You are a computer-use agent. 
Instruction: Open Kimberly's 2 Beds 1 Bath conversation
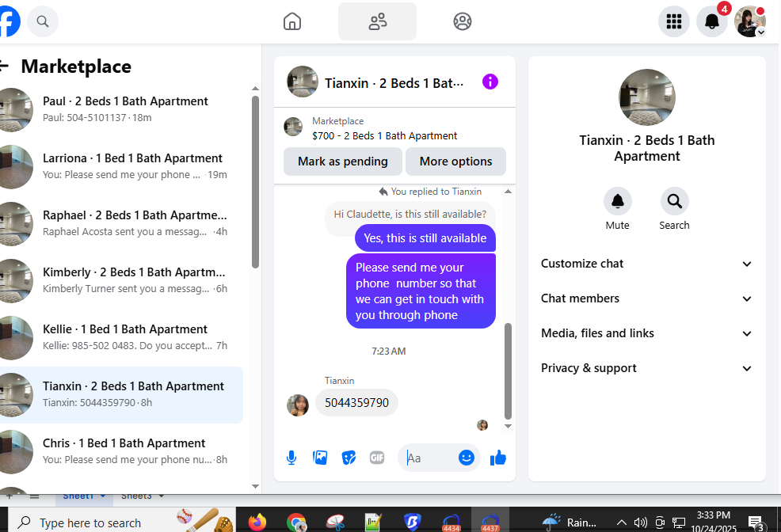[x=121, y=281]
